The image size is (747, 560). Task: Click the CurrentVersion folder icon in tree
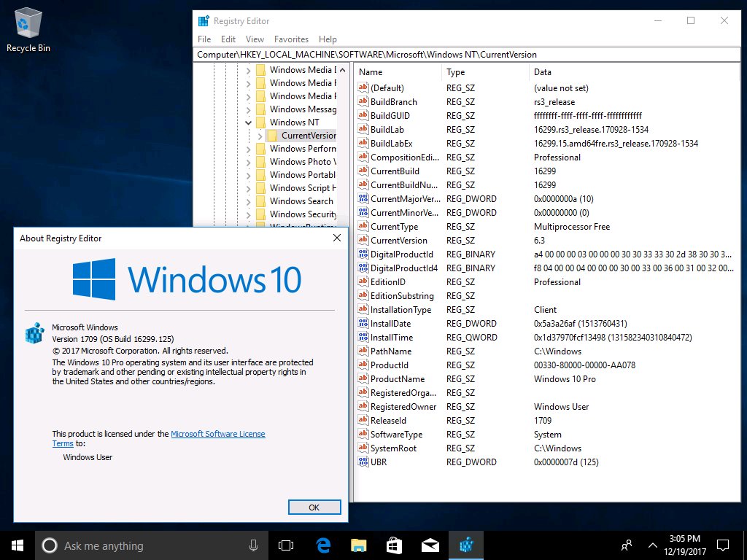(273, 135)
